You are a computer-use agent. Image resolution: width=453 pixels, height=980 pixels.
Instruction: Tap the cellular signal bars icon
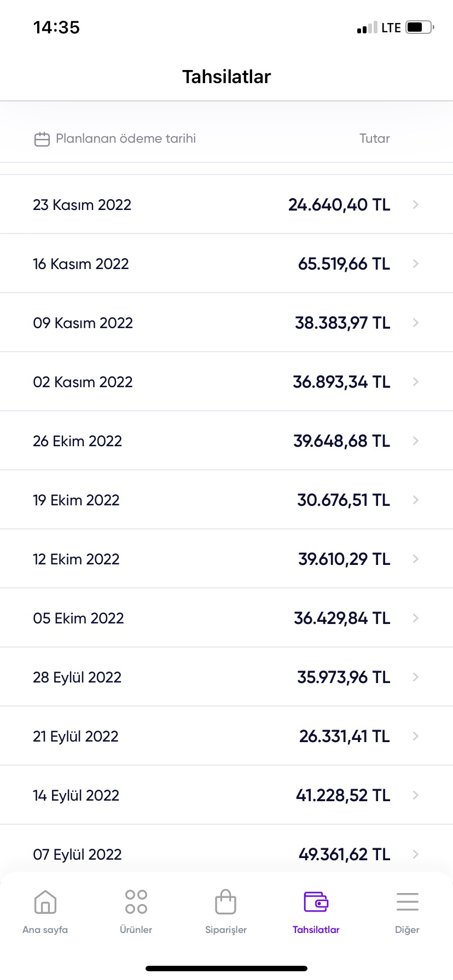(367, 28)
